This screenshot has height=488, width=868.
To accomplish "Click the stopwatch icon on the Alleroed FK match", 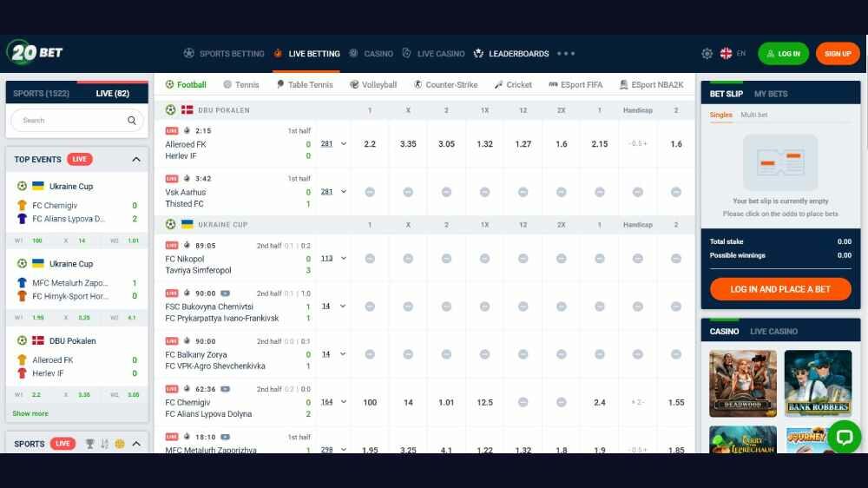I will tap(187, 131).
